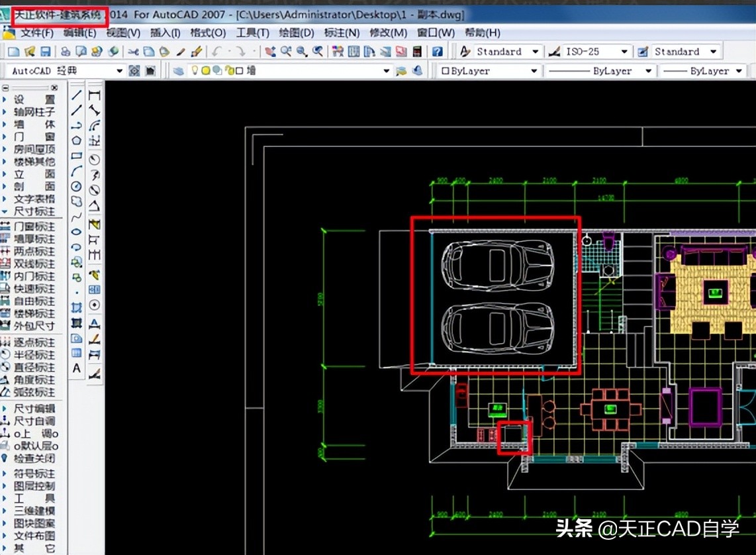Open the 文件(F) menu
The image size is (756, 555).
pos(37,32)
